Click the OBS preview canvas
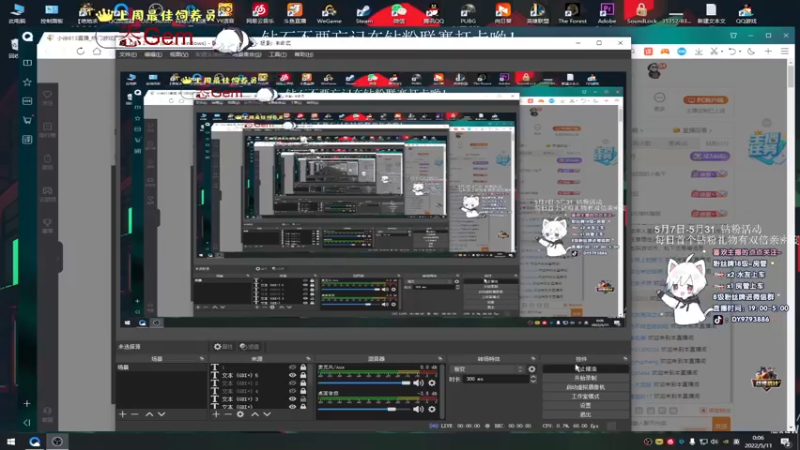 click(x=373, y=199)
